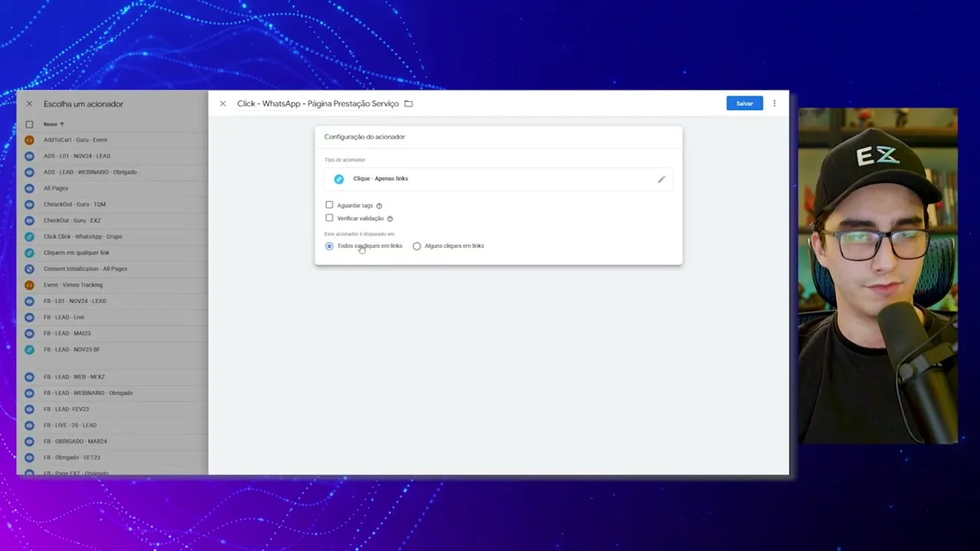Enable the Aguardar tags checkbox
This screenshot has height=551, width=980.
pos(329,205)
